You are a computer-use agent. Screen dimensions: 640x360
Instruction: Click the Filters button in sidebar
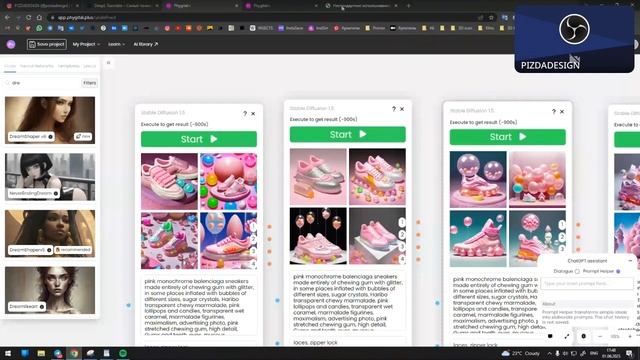pos(89,83)
